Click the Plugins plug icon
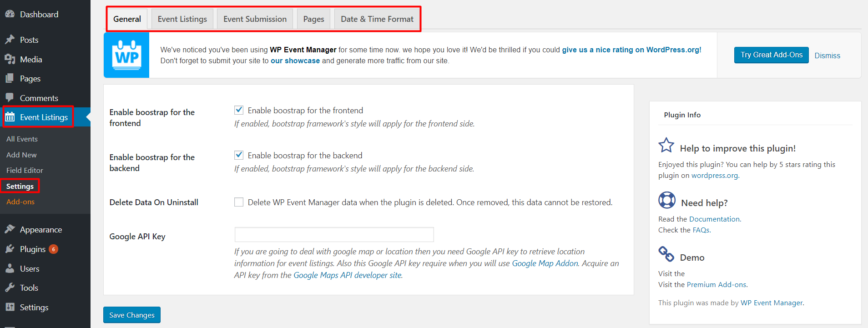 [10, 249]
